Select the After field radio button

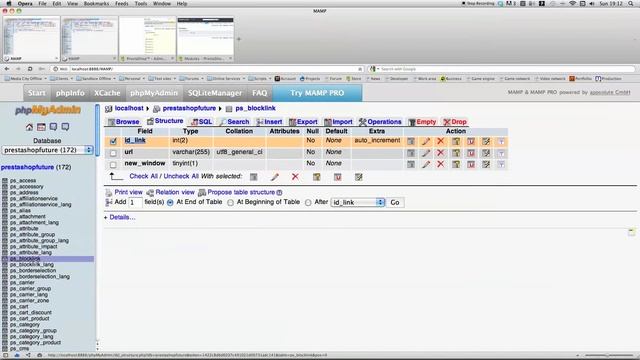[x=308, y=202]
